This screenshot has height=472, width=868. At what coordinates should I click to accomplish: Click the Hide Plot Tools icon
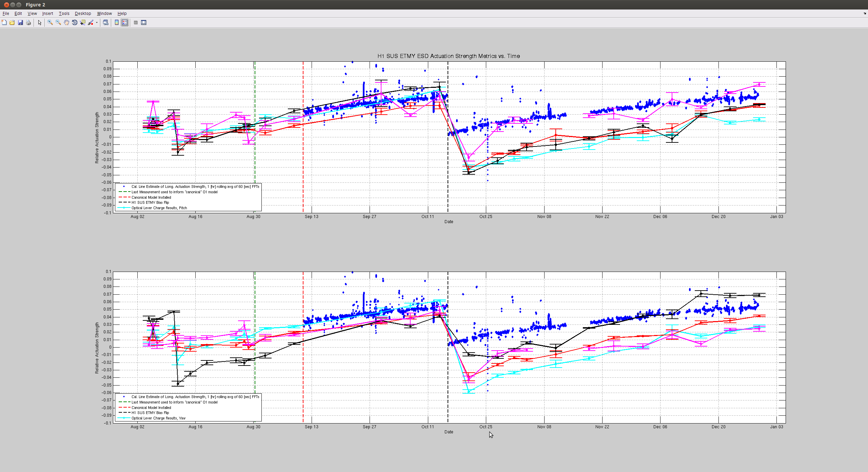(x=136, y=23)
